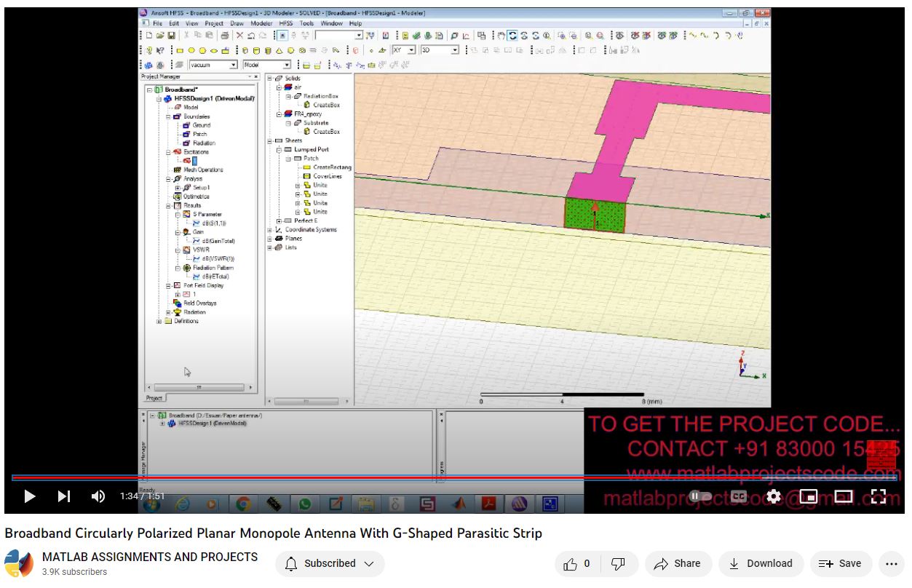Click the Print icon in HFSS toolbar
Image resolution: width=912 pixels, height=588 pixels.
(225, 35)
